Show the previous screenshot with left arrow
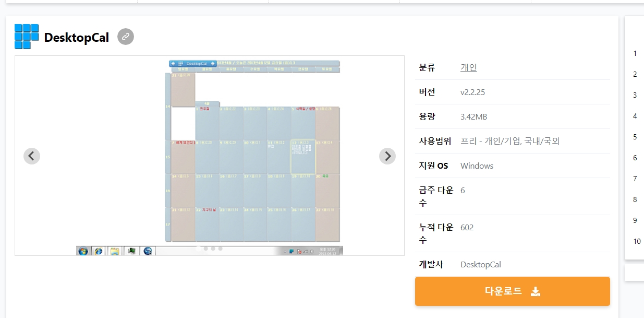 (x=32, y=156)
